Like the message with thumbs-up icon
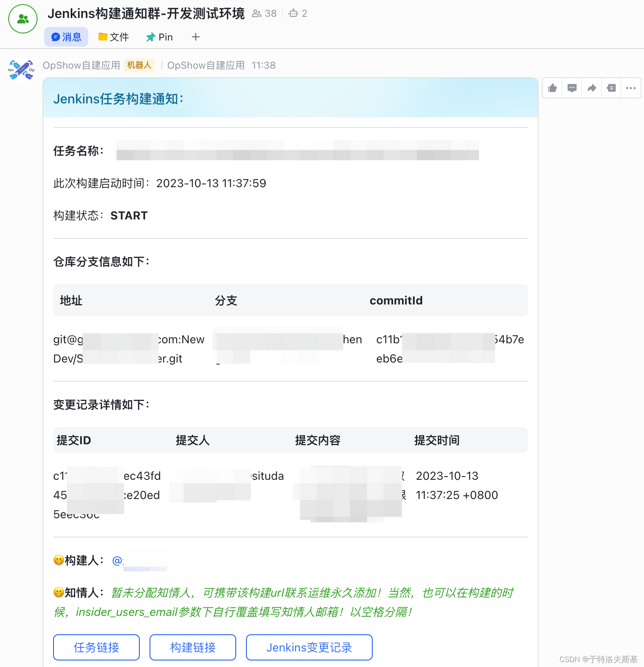 [x=552, y=88]
